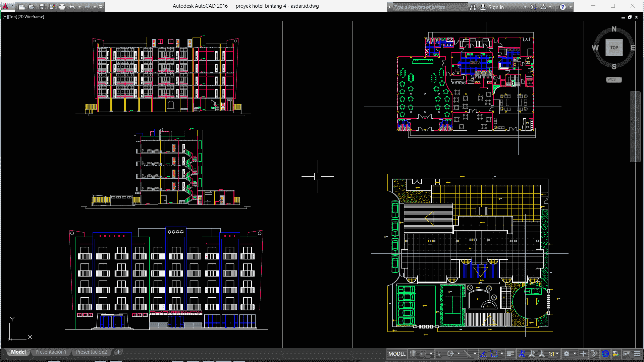Click the Clean Screen icon
This screenshot has height=362, width=644.
627,354
